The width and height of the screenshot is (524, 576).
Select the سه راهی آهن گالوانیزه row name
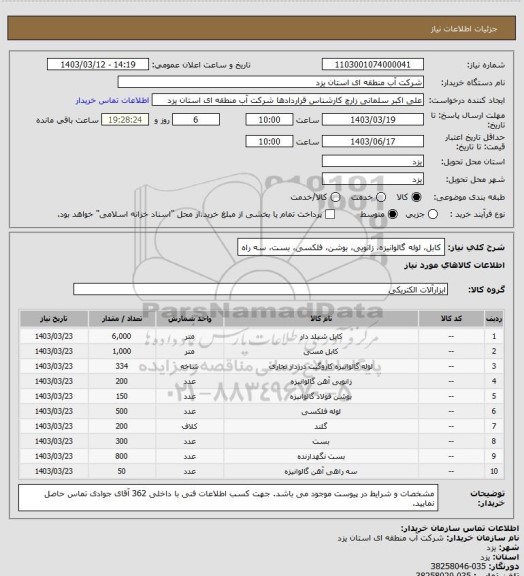click(x=321, y=472)
